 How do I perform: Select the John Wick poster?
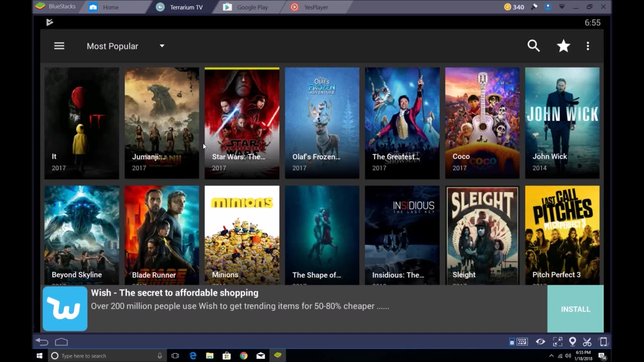pos(562,123)
